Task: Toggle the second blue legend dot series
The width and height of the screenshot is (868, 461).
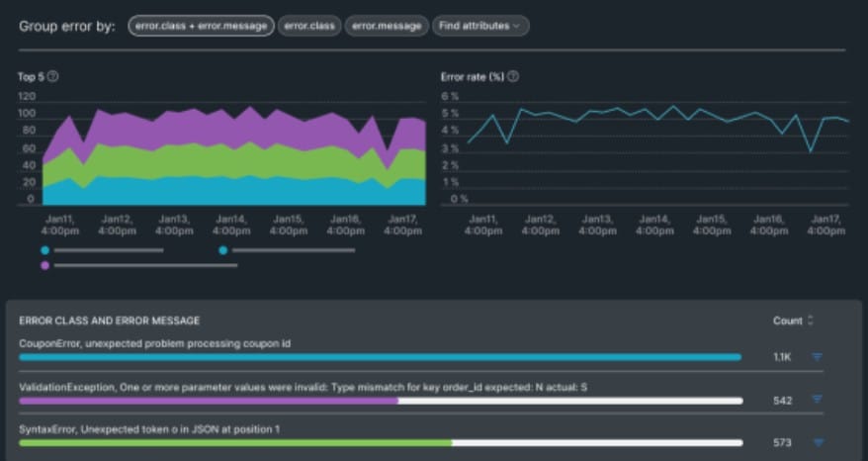Action: pos(223,250)
